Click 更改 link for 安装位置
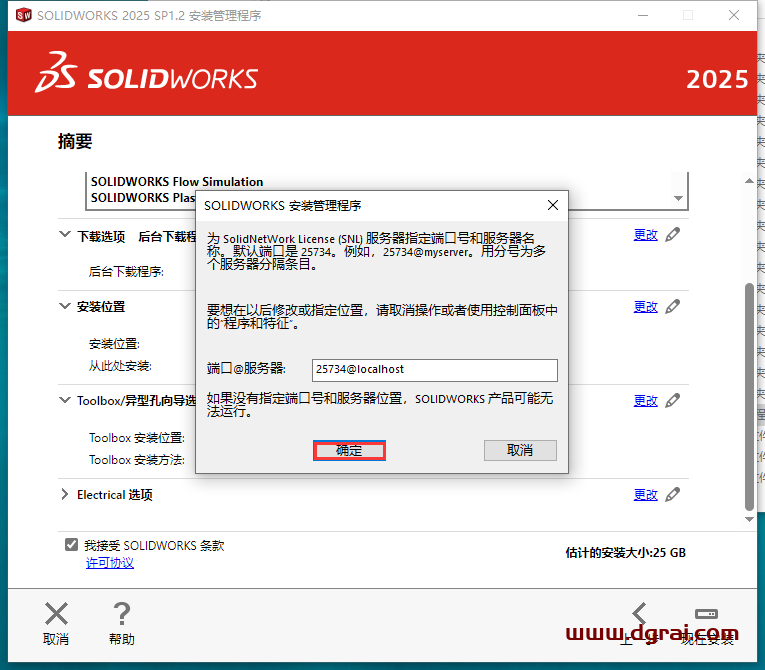 (645, 307)
